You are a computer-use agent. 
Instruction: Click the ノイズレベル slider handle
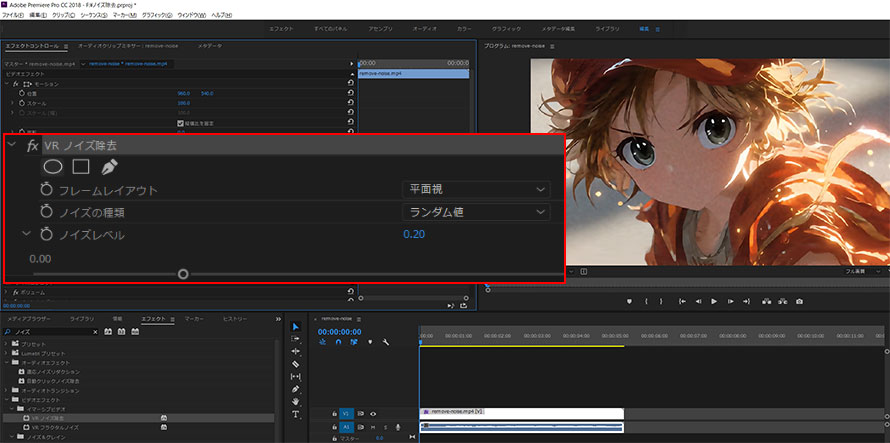(183, 273)
